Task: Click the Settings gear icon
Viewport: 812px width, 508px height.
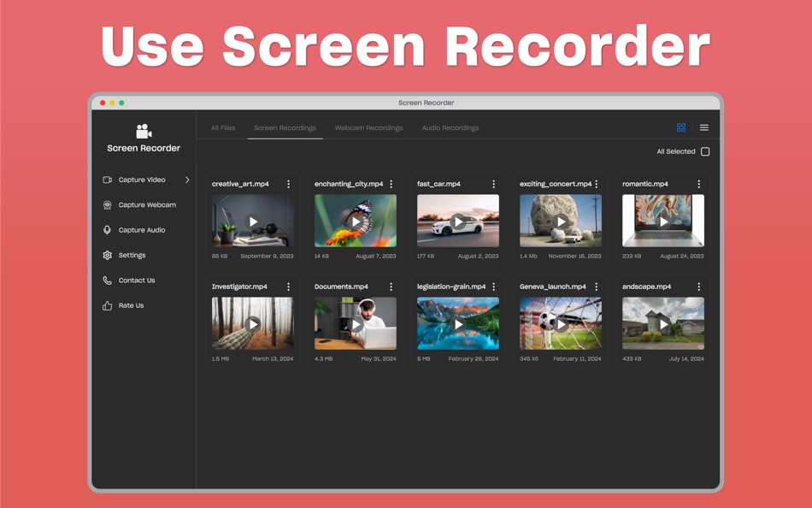Action: [x=108, y=255]
